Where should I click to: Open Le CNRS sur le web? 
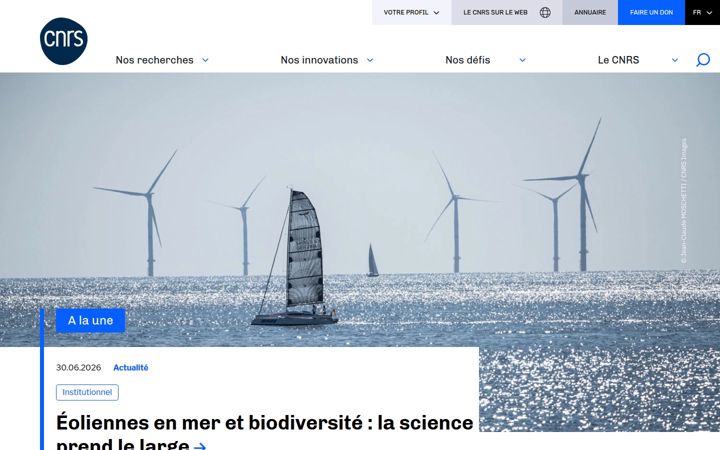click(495, 12)
